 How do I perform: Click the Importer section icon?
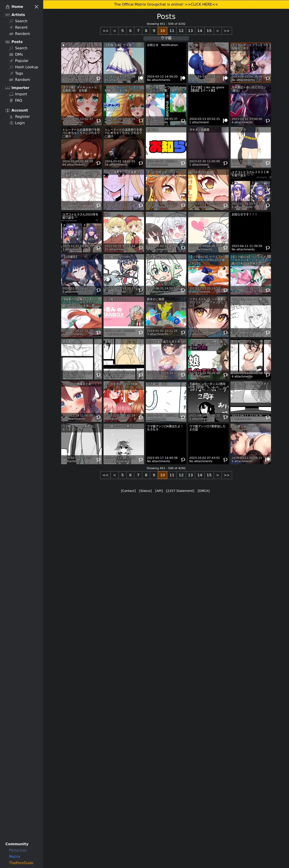(7, 88)
